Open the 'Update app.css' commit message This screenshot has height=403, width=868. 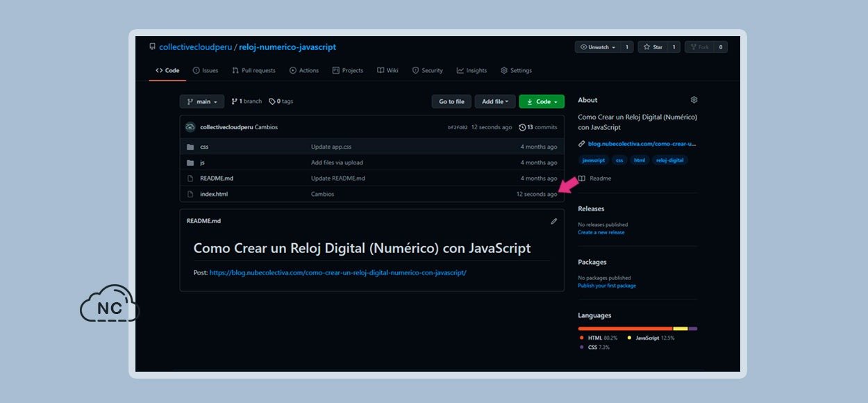(x=331, y=147)
